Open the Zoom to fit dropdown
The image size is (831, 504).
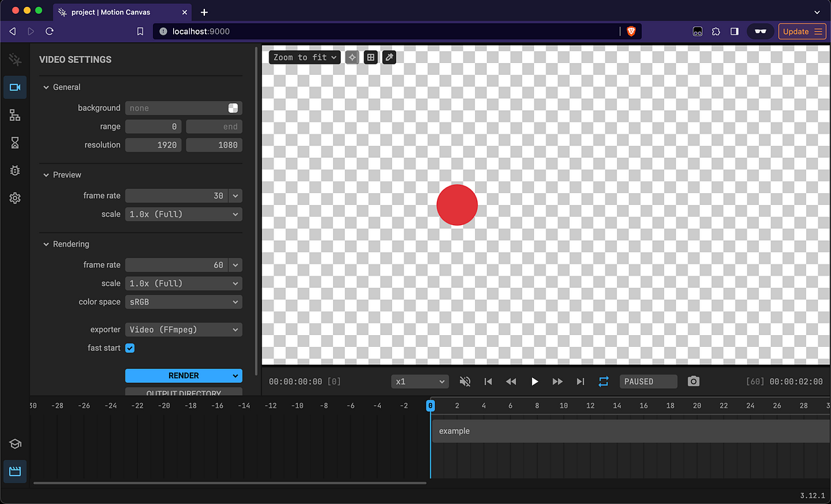tap(304, 57)
